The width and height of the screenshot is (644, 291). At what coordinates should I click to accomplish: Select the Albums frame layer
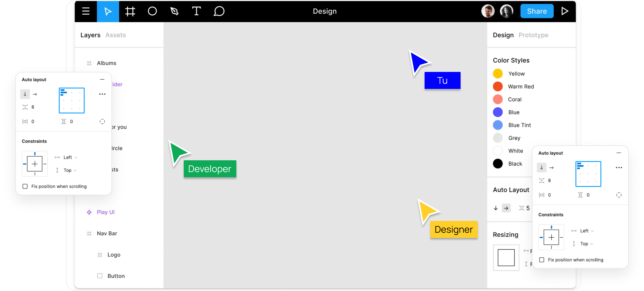pos(107,63)
